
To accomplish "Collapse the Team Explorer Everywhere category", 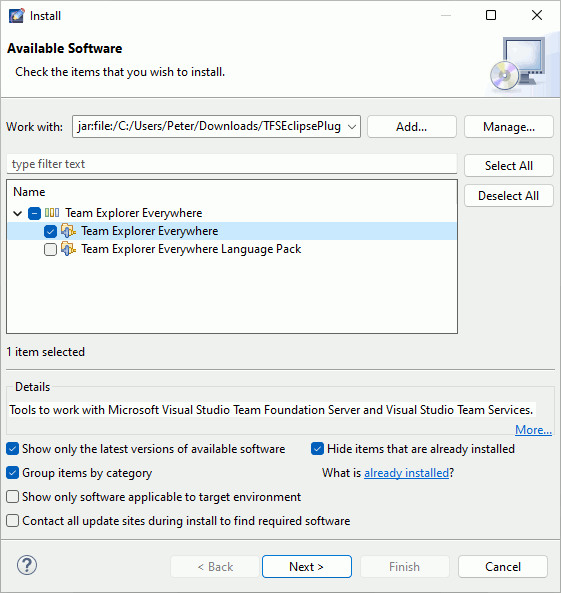I will (x=17, y=213).
